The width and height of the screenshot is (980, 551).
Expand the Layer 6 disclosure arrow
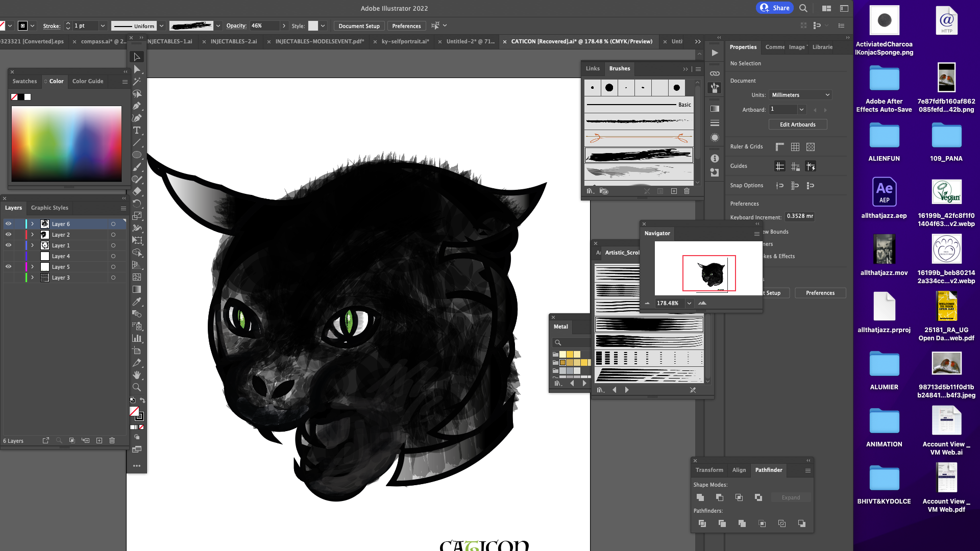click(x=33, y=224)
